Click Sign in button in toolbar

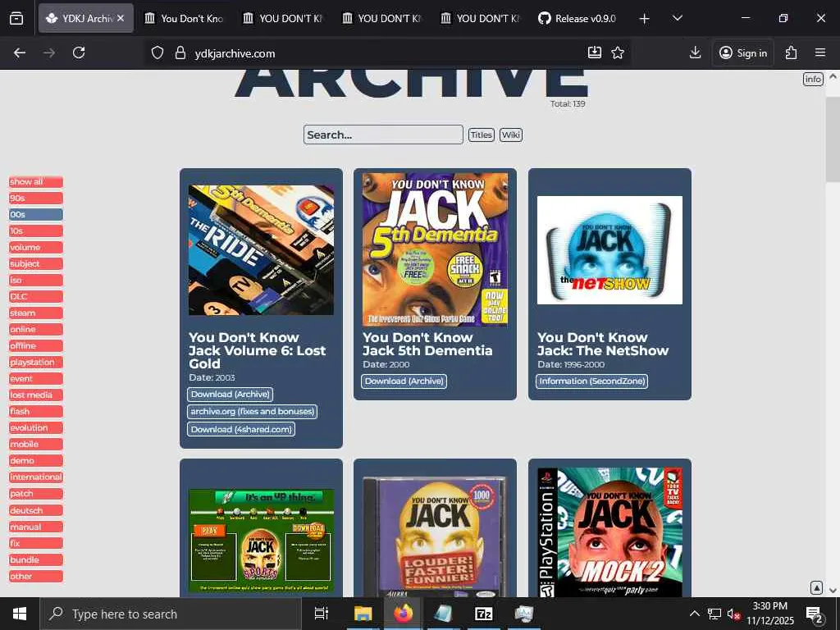[x=743, y=52]
